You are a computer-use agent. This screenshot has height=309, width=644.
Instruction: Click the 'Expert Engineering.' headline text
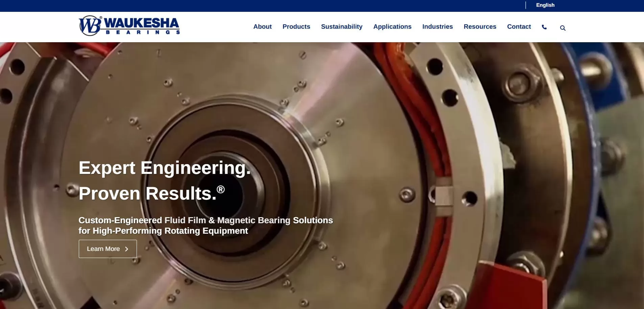pyautogui.click(x=165, y=168)
